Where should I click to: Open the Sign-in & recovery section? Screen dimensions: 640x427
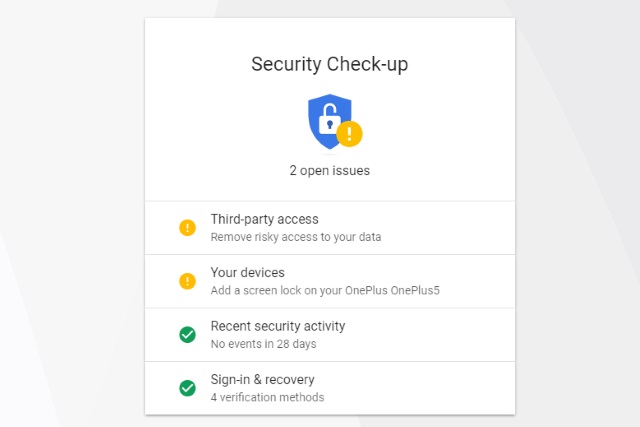(262, 379)
